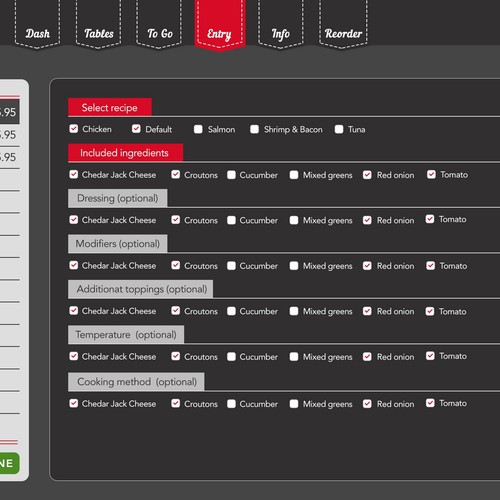Uncheck Croutons under Modifiers section
The height and width of the screenshot is (500, 500).
(176, 265)
